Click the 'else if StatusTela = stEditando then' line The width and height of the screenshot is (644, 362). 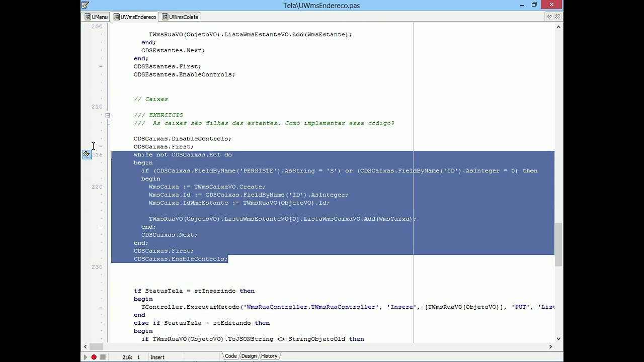click(x=202, y=323)
